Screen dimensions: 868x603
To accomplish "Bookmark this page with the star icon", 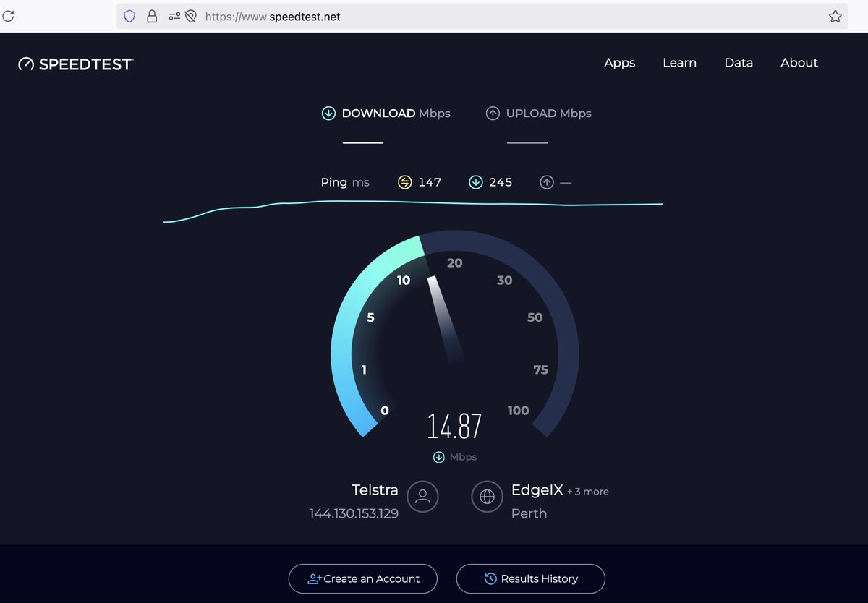I will tap(835, 16).
